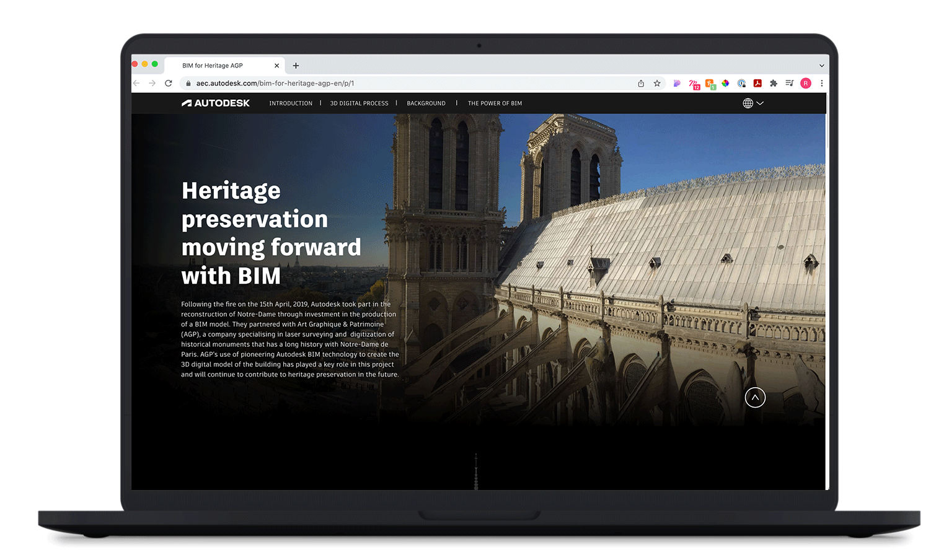Open the Extensions puzzle piece menu
This screenshot has height=560, width=936.
pos(774,84)
